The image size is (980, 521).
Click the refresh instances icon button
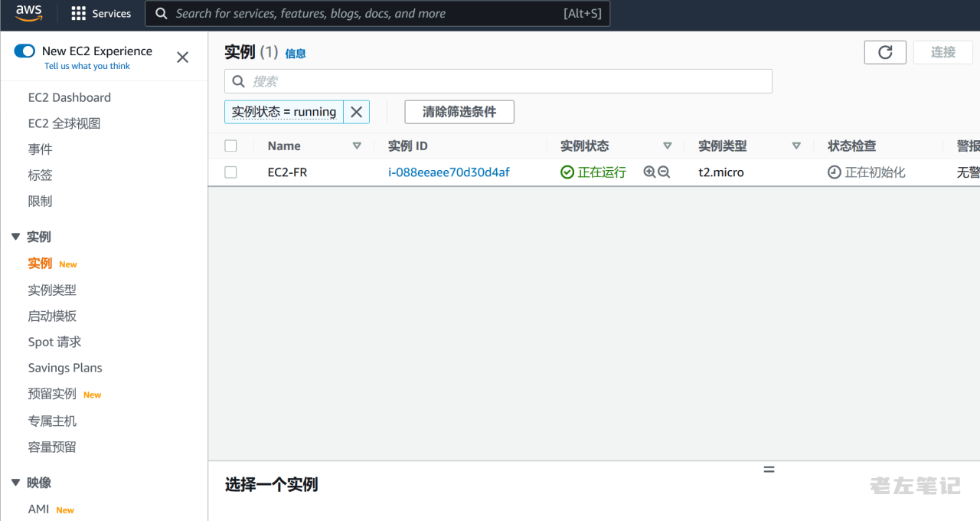coord(885,52)
